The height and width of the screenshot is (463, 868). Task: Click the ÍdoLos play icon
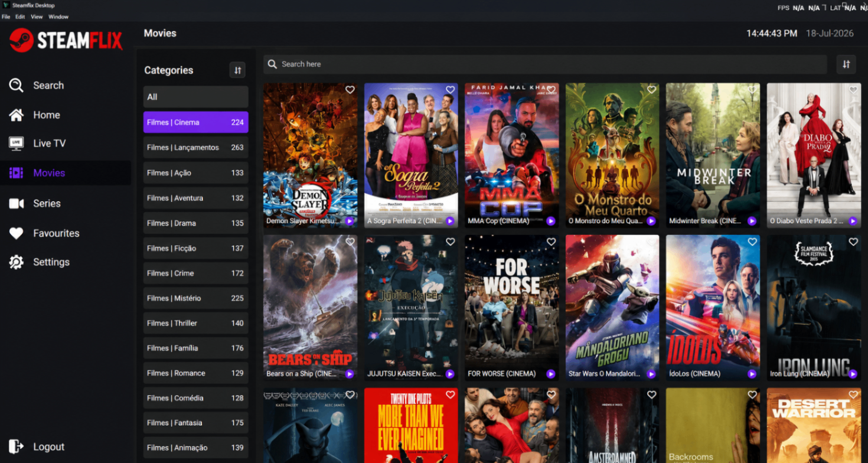(752, 374)
